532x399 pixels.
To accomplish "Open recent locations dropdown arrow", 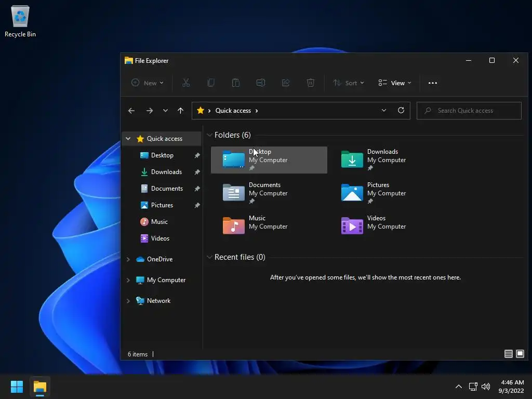I will [x=165, y=111].
